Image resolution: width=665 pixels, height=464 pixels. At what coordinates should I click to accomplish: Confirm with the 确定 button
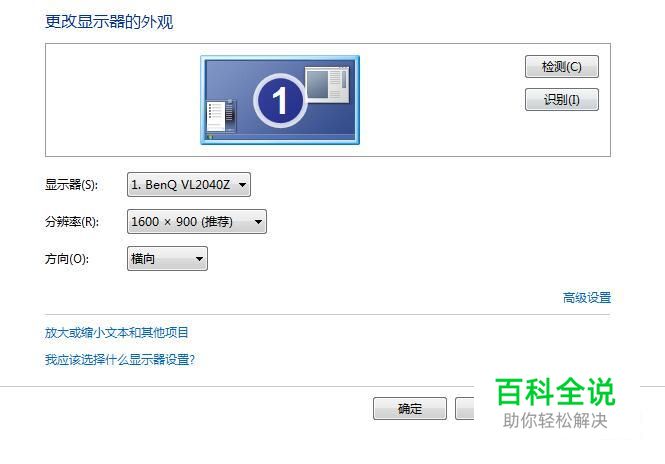pos(410,408)
